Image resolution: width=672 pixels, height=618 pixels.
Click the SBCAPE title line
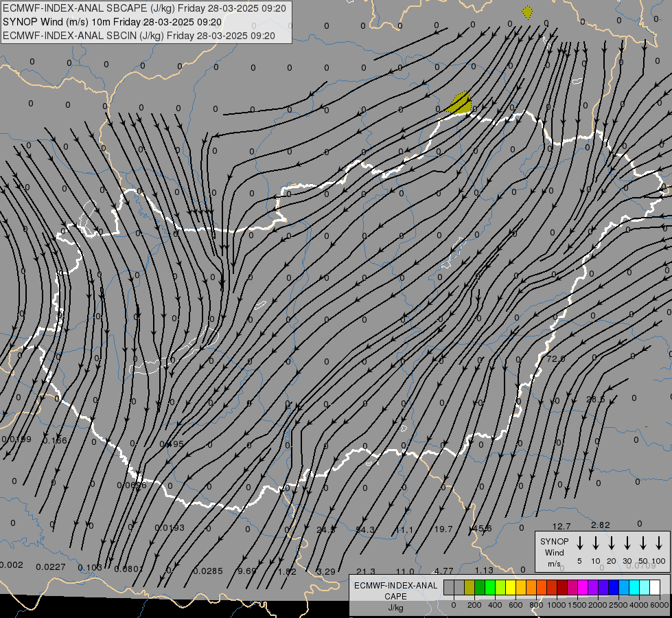(x=144, y=8)
